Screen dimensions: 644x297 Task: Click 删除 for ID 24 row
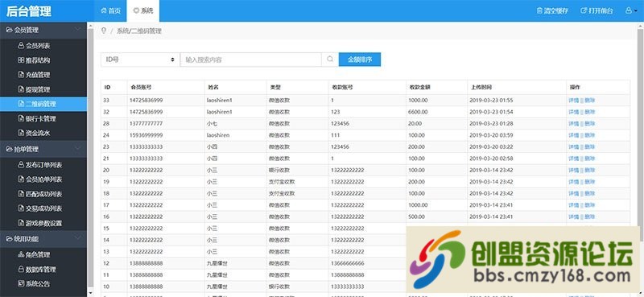[590, 135]
